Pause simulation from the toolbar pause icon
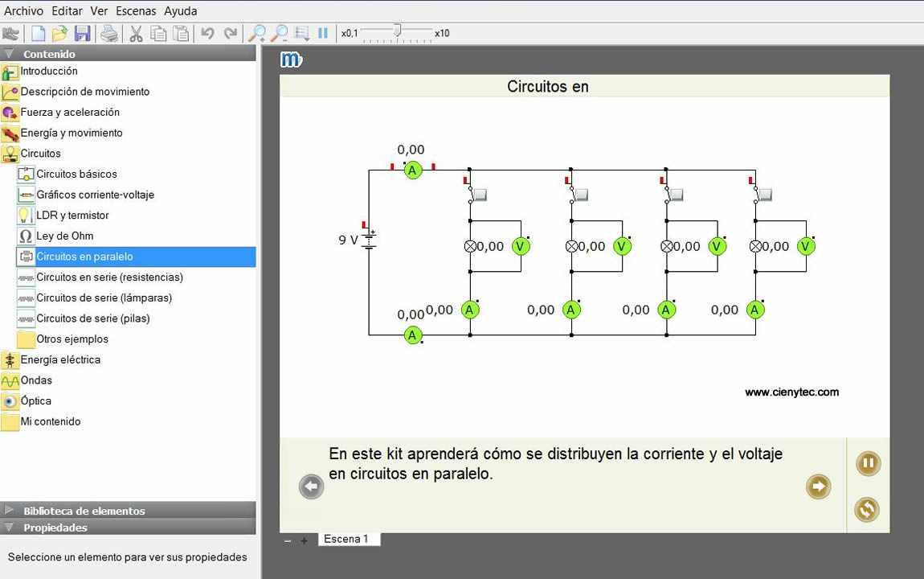 coord(323,33)
